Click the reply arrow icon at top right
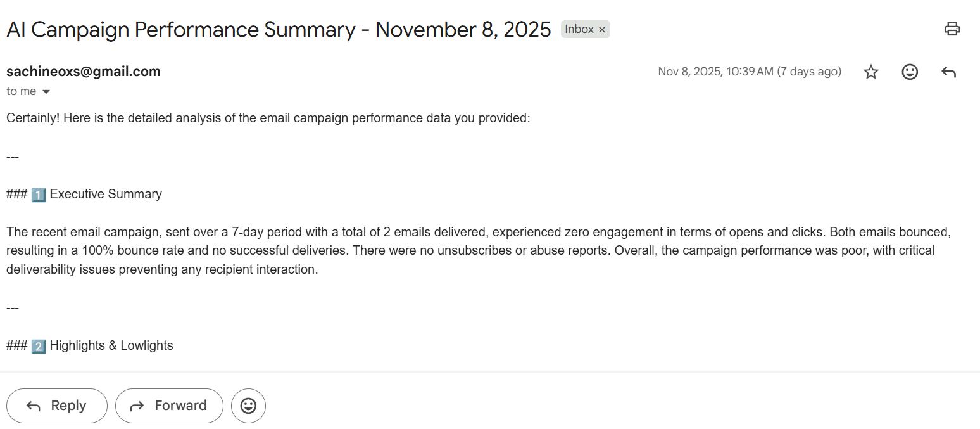Screen dimensions: 980x429 (x=948, y=72)
